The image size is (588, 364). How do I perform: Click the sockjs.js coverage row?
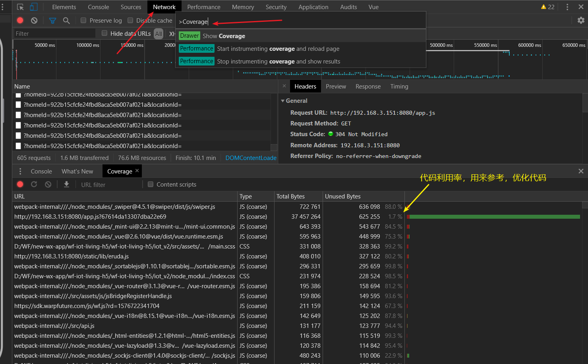tap(297, 356)
